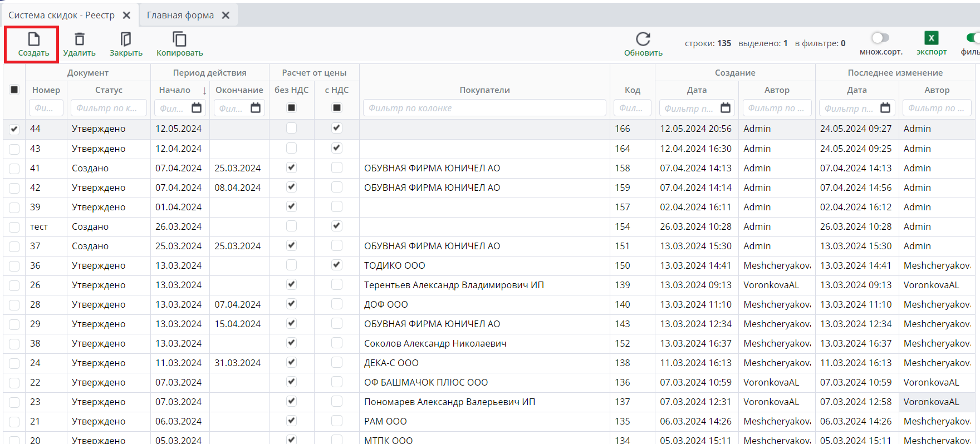Open the Создание Дата filter calendar
This screenshot has width=980, height=444.
(725, 108)
